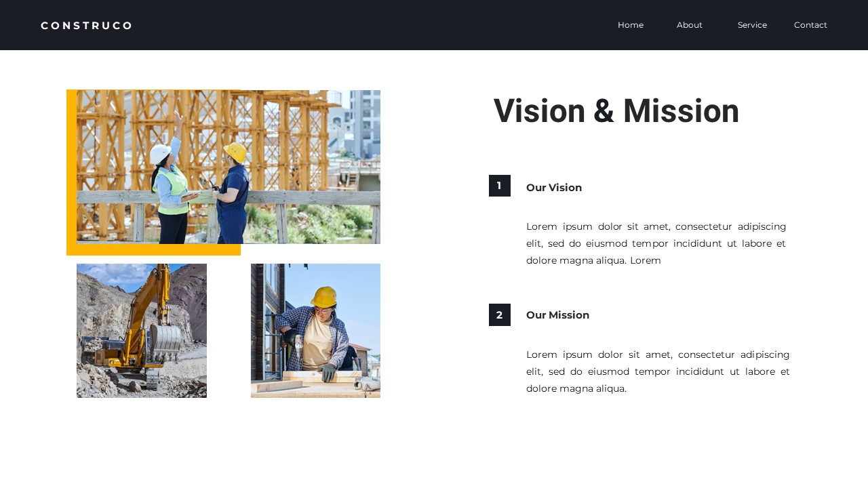Click the numbered badge 2 beside Our Mission

click(x=499, y=314)
